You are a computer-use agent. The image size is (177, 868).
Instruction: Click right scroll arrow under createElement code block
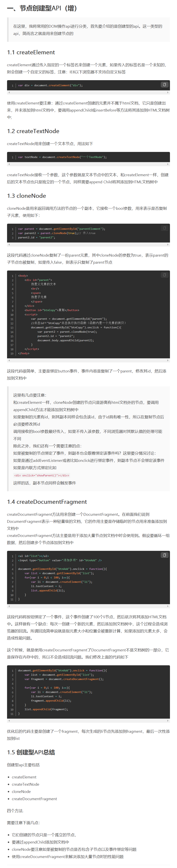coord(168,92)
